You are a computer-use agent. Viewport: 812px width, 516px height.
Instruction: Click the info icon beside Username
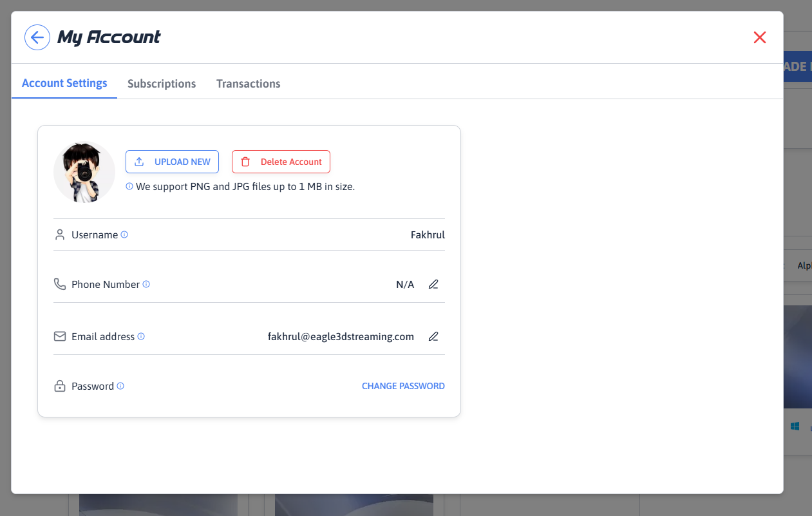[x=124, y=234]
